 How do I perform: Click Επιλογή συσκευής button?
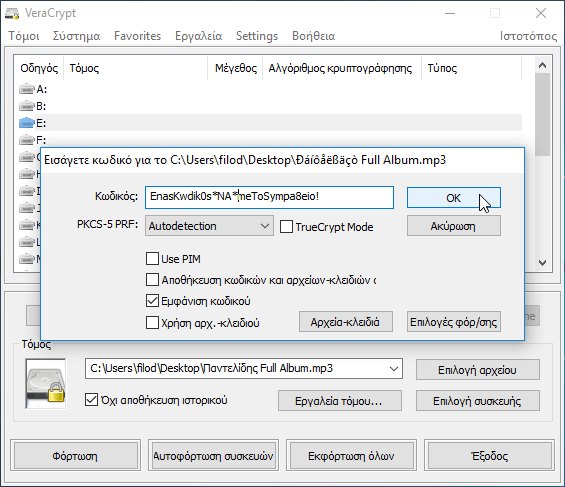478,401
